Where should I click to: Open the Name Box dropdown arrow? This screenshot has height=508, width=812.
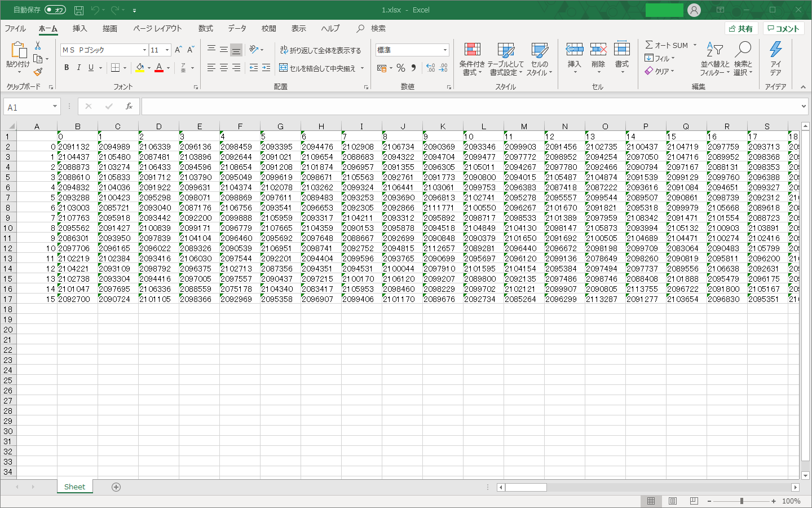click(55, 107)
